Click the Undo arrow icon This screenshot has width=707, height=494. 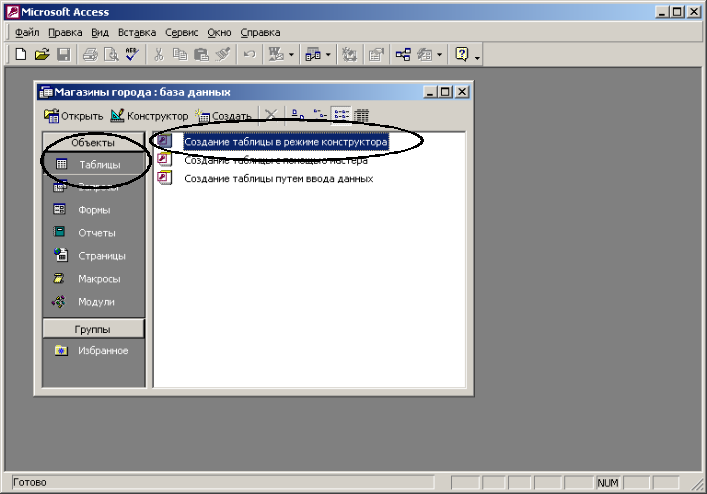coord(249,55)
